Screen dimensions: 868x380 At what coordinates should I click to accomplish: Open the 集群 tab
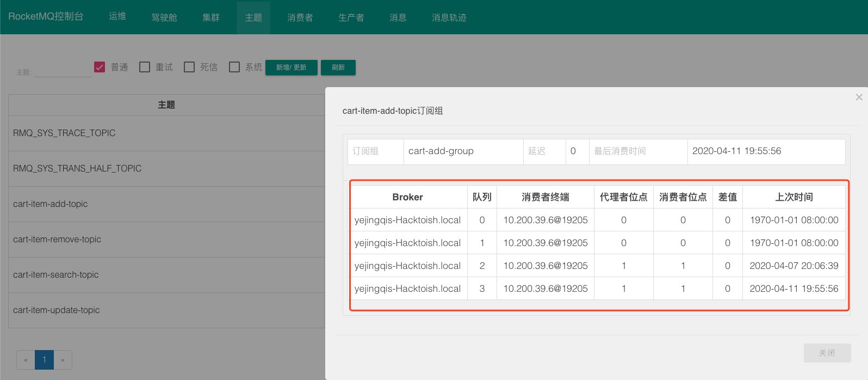pyautogui.click(x=211, y=17)
